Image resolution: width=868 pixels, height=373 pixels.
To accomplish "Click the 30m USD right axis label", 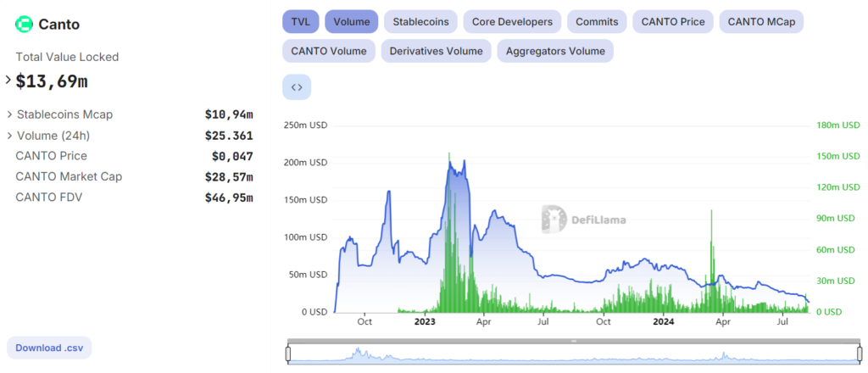I will tap(836, 281).
